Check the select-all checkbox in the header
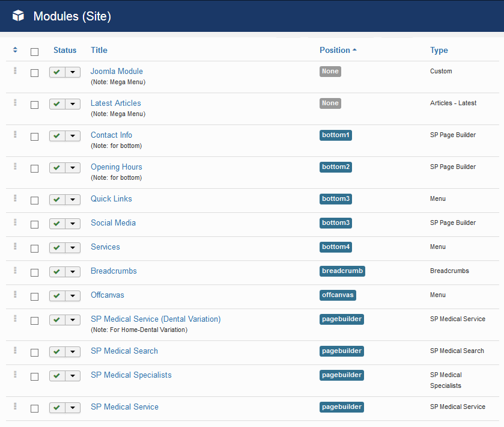 pos(34,52)
